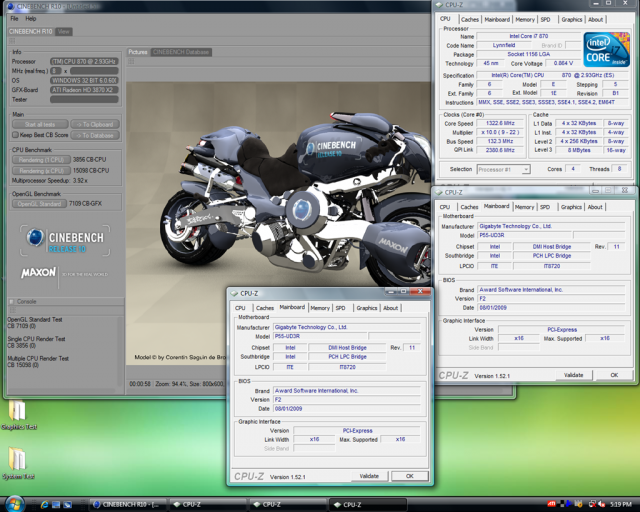The height and width of the screenshot is (512, 640).
Task: Click the blue figure tray icon
Action: pos(569,504)
